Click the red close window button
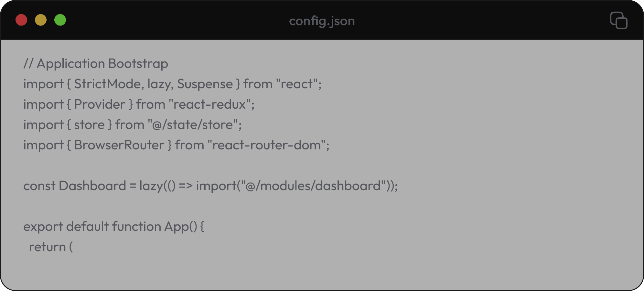This screenshot has width=644, height=291. 21,20
